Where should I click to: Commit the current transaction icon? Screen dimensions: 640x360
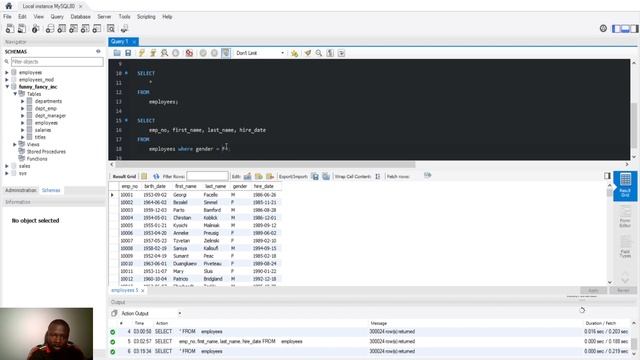tap(203, 53)
